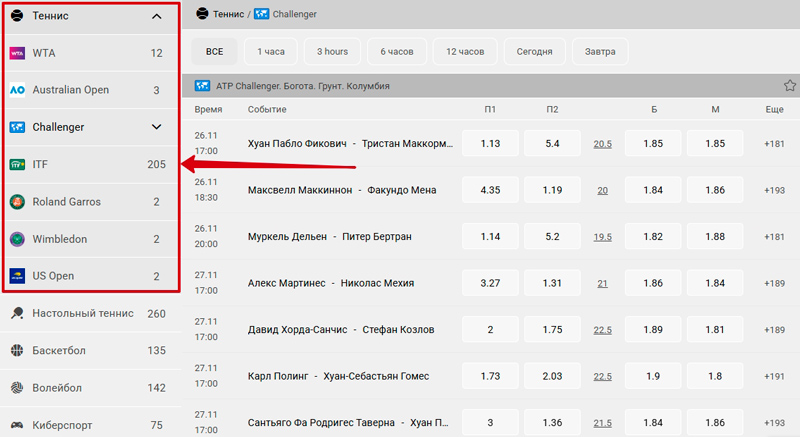Click the volleyball icon next to Волейбол
The width and height of the screenshot is (800, 437).
click(x=17, y=388)
